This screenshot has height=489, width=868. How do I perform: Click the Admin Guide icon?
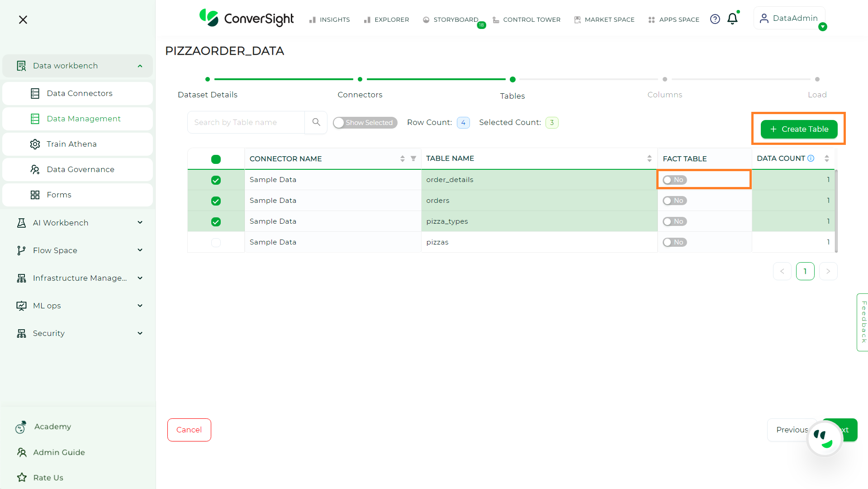point(22,452)
